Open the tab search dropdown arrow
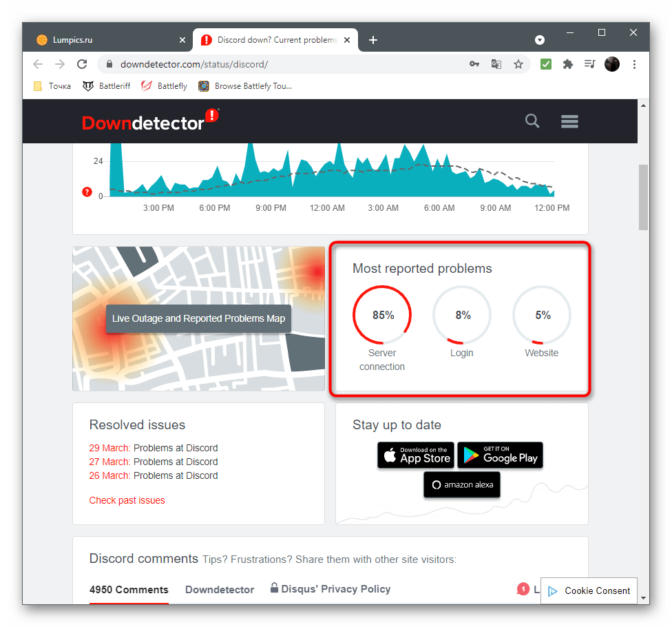672x627 pixels. pos(540,40)
